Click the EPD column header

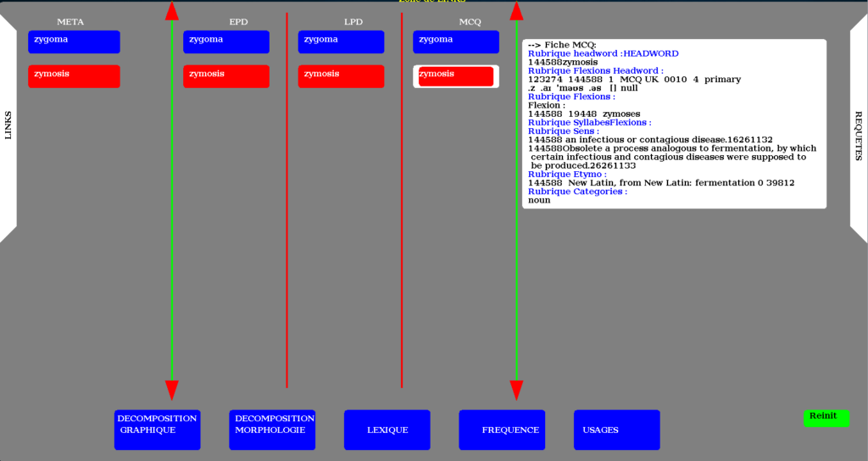[x=238, y=22]
